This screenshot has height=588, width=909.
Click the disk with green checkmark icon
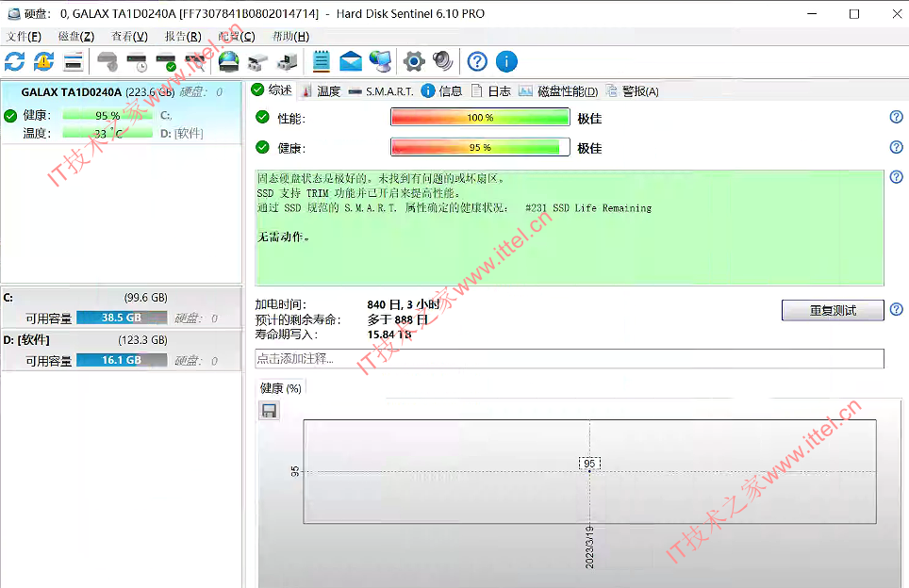tap(166, 61)
